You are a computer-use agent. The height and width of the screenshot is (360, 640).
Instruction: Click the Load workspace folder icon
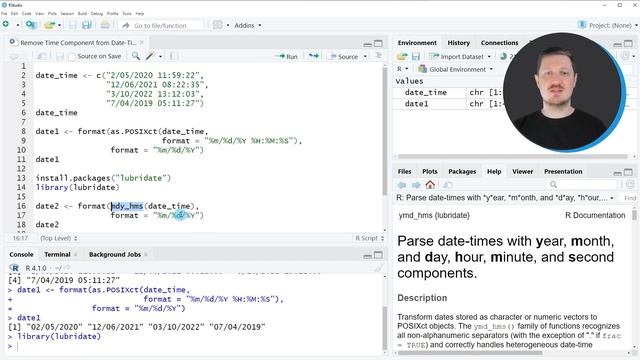pos(402,56)
